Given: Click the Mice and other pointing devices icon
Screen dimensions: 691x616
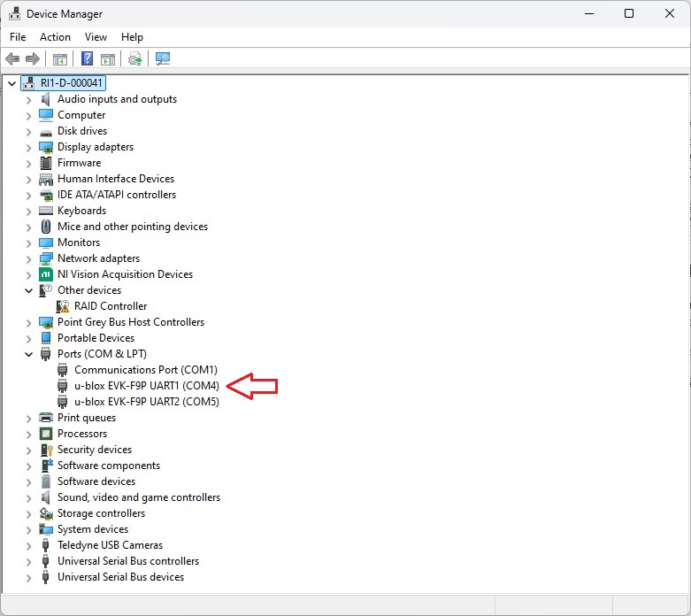Looking at the screenshot, I should click(46, 227).
